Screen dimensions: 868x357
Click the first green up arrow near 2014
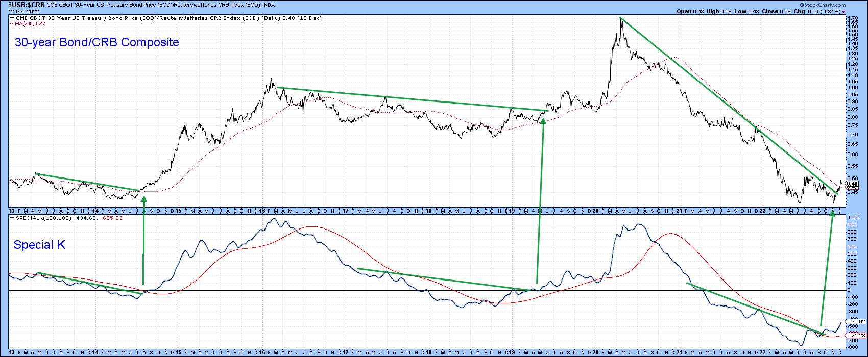[x=143, y=240]
